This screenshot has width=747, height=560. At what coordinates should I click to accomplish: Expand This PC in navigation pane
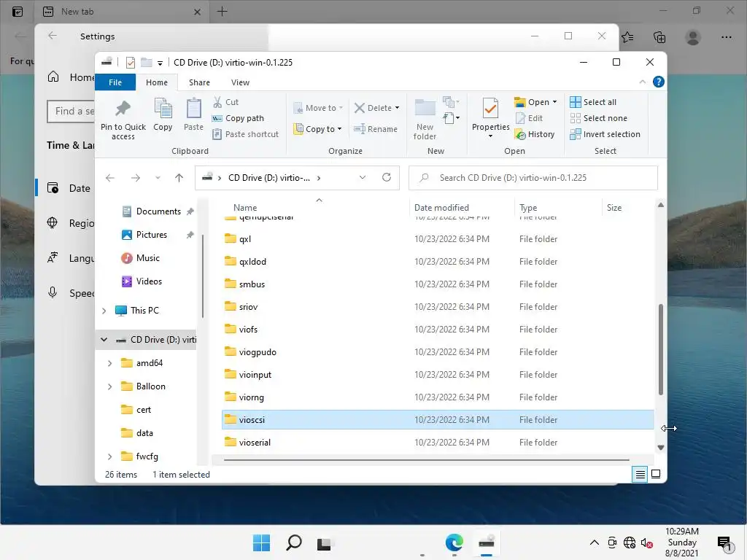[x=104, y=311]
